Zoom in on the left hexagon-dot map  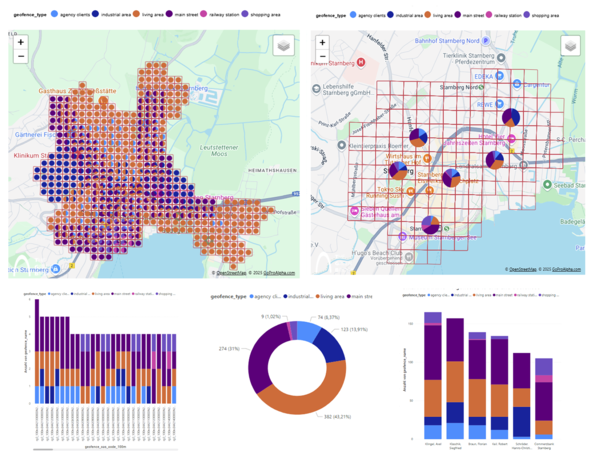pyautogui.click(x=20, y=43)
